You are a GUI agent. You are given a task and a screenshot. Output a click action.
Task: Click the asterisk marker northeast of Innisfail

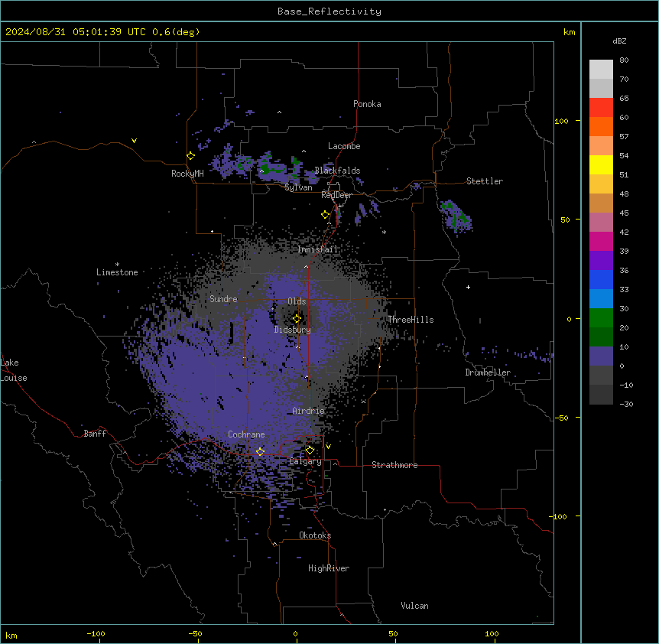coord(384,232)
